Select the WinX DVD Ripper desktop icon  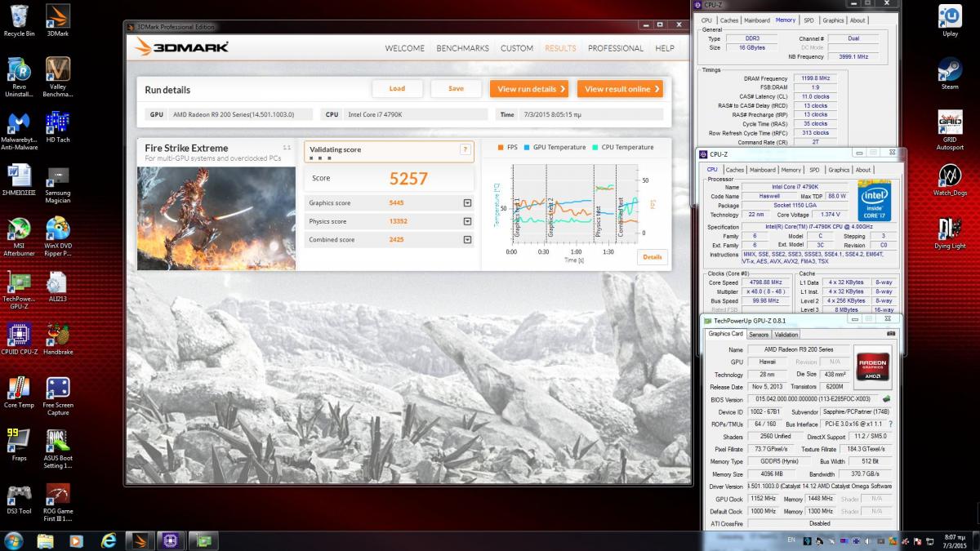coord(58,238)
